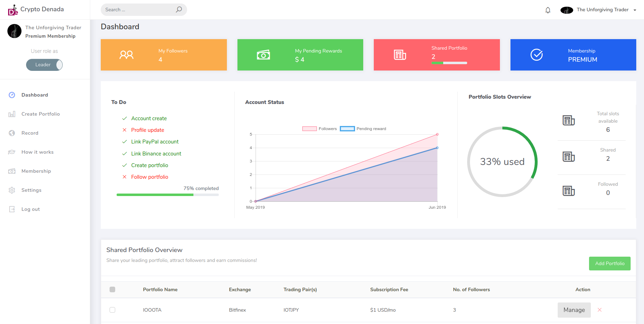The width and height of the screenshot is (644, 324).
Task: Open the Account create to-do item
Action: pyautogui.click(x=149, y=118)
